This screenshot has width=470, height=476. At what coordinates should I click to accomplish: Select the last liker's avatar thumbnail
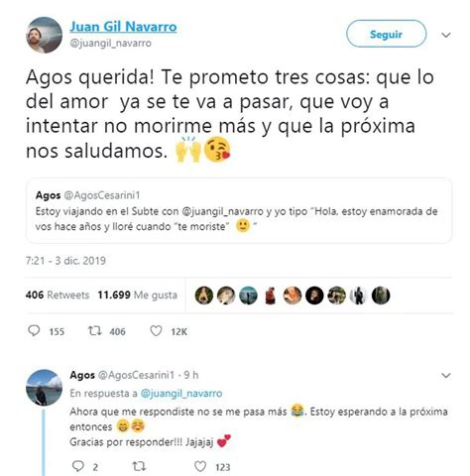pos(381,296)
